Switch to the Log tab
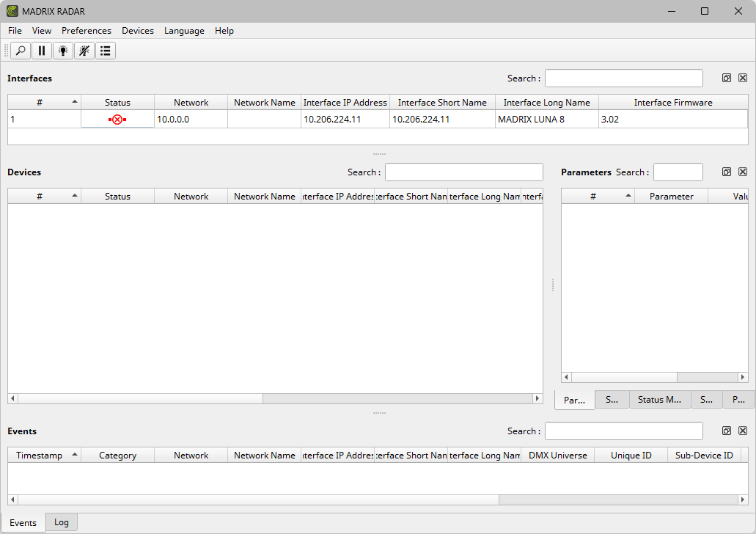Viewport: 756px width, 534px height. 62,522
